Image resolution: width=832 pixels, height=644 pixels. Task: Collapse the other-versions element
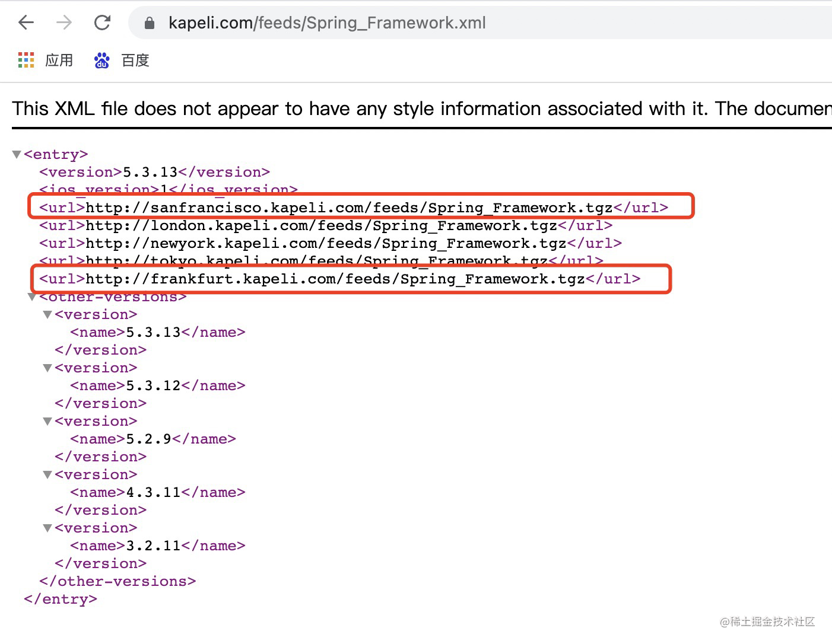pos(32,297)
